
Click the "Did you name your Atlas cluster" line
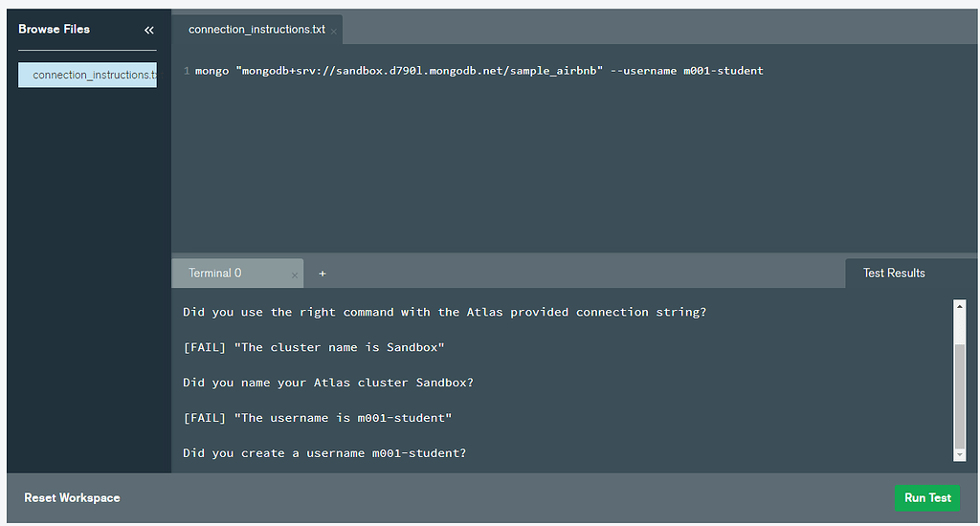coord(328,383)
